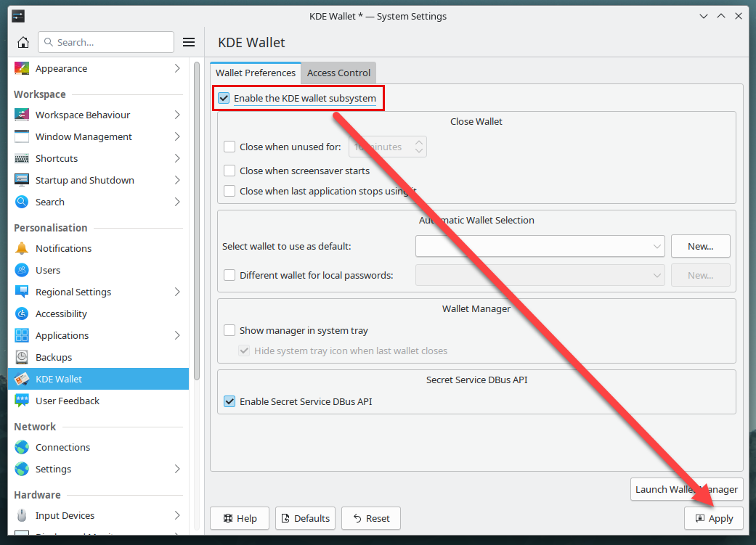Switch to the Access Control tab
This screenshot has width=756, height=545.
[338, 73]
